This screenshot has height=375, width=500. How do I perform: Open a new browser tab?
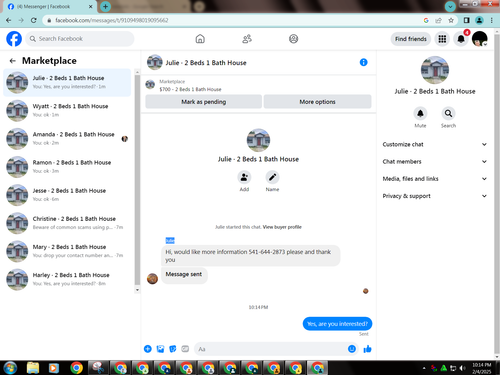pos(105,6)
